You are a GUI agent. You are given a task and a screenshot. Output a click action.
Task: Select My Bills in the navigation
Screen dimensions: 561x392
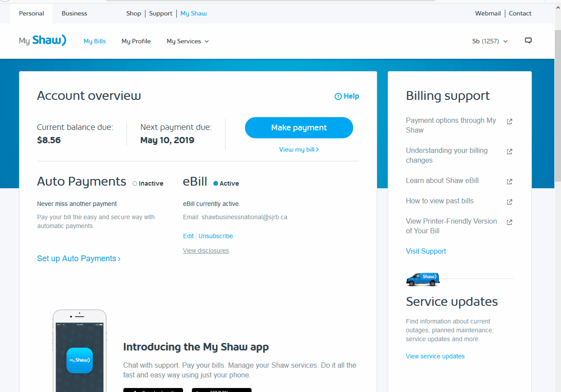click(94, 41)
